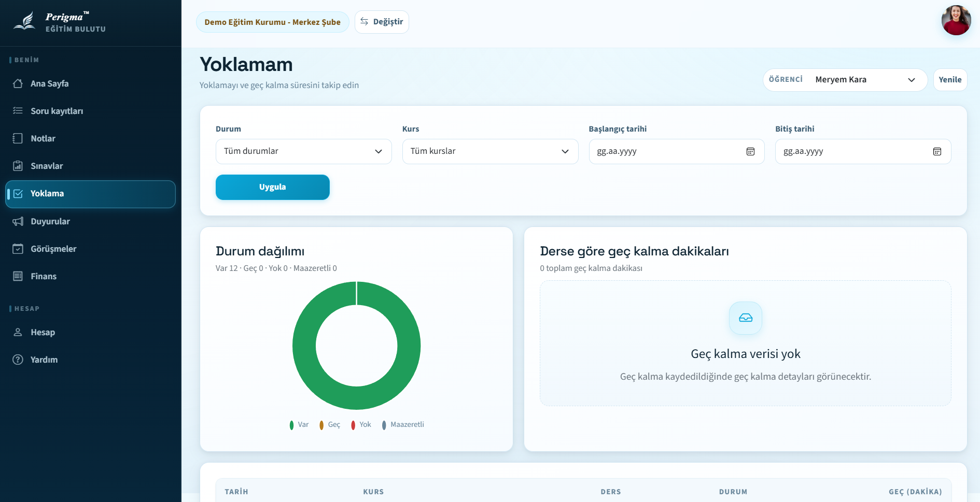980x502 pixels.
Task: Click the Soru kayıtları list icon
Action: [x=18, y=111]
